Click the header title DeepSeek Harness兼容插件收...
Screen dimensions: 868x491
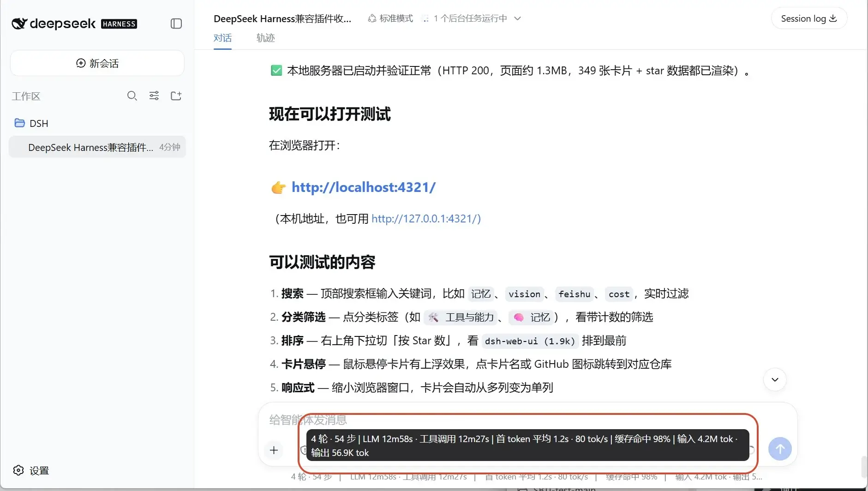pyautogui.click(x=282, y=18)
